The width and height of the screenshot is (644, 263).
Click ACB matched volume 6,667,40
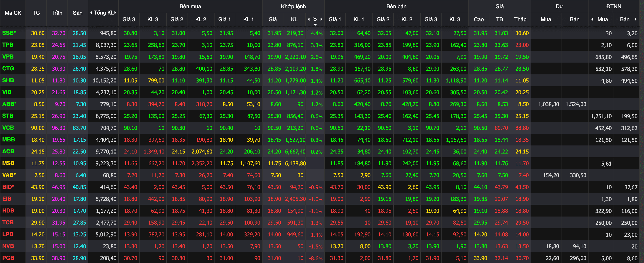[x=295, y=151]
